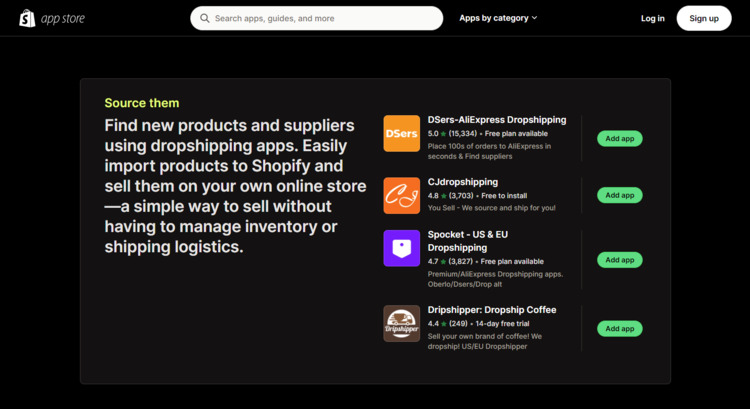Focus the search apps input field
The width and height of the screenshot is (750, 409).
coord(322,18)
